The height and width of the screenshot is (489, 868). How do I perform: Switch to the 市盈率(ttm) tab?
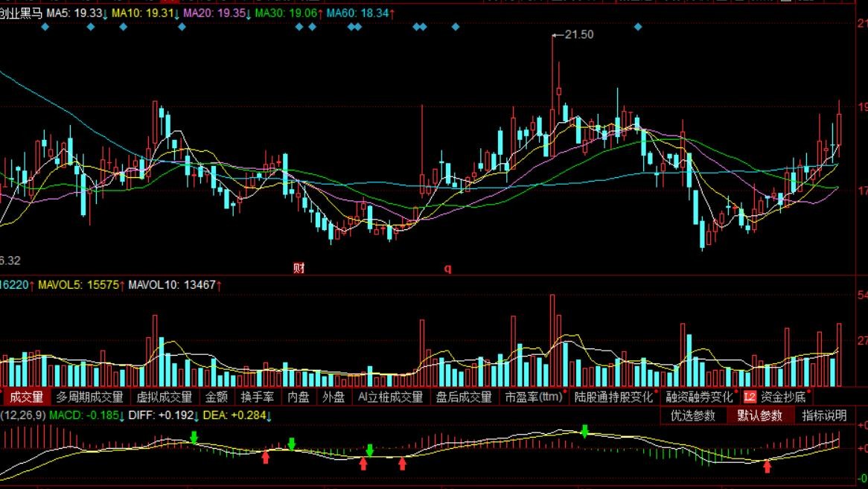coord(534,397)
